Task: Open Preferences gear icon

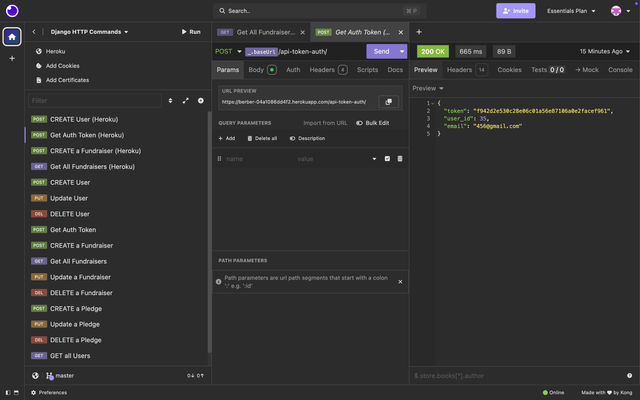Action: point(33,393)
